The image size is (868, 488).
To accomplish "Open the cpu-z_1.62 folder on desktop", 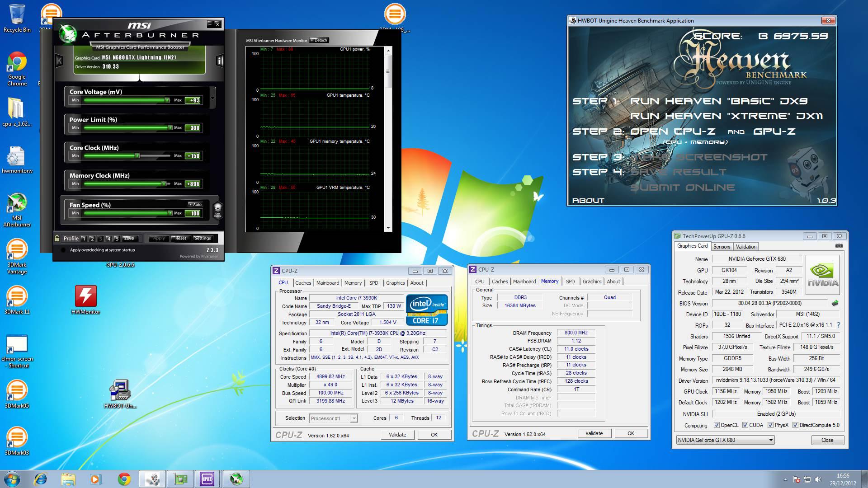I will [x=17, y=112].
